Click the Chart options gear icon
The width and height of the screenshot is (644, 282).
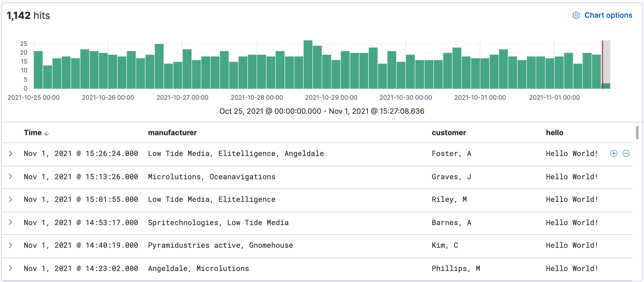(576, 15)
